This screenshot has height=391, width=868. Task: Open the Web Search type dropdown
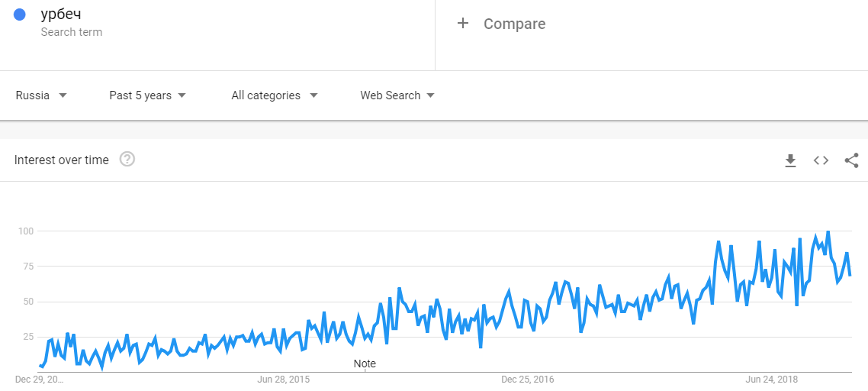(x=397, y=95)
